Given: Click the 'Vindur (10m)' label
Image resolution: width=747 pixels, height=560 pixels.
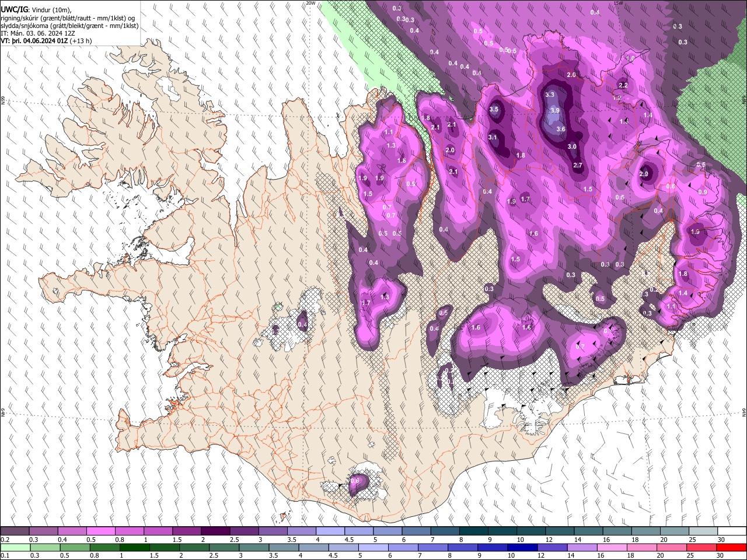Looking at the screenshot, I should point(52,10).
